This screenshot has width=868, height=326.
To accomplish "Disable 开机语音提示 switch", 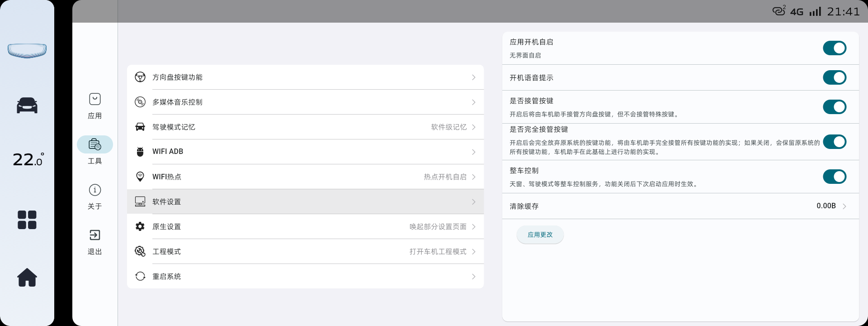I will click(x=834, y=77).
